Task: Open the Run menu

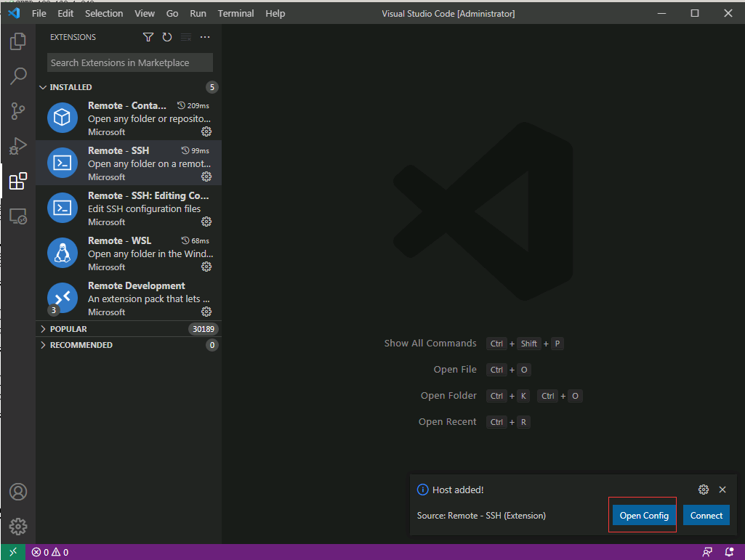Action: (198, 13)
